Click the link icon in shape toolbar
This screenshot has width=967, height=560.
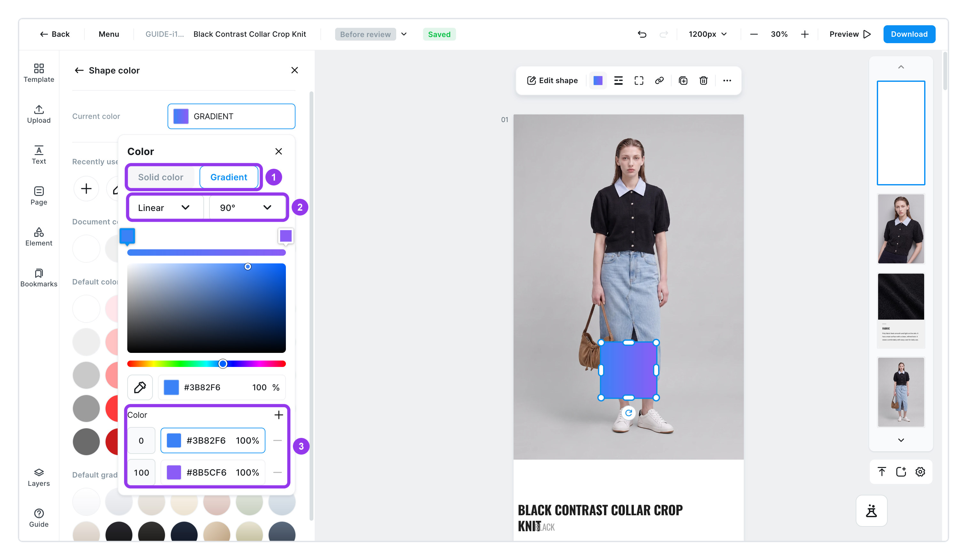tap(659, 81)
